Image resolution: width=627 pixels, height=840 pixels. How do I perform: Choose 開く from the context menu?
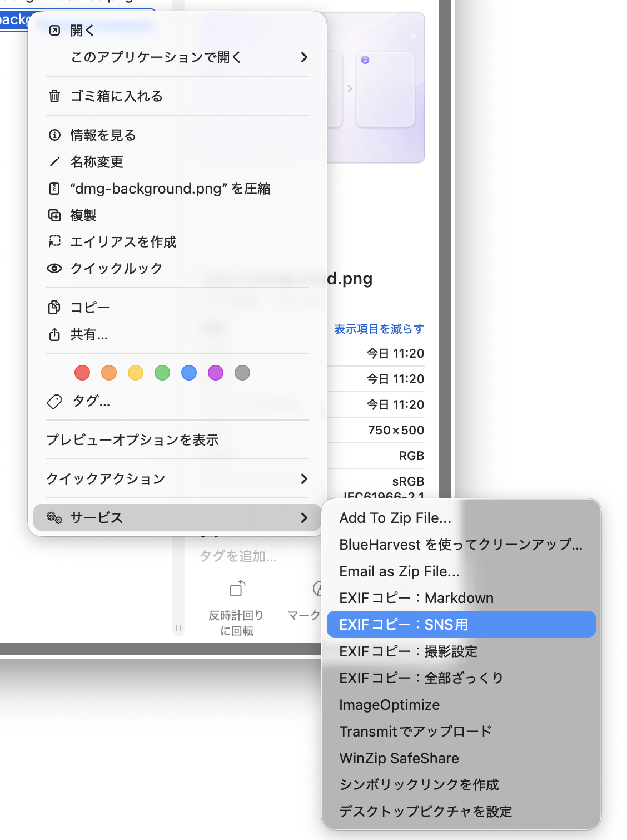click(x=177, y=31)
